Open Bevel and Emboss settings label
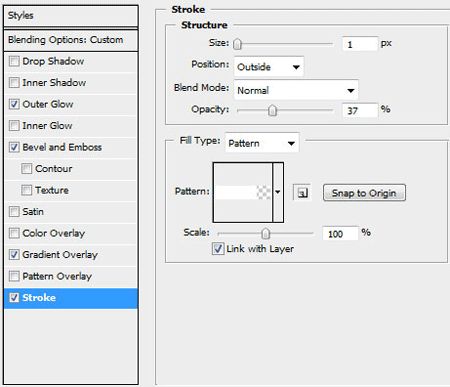Screen dimensions: 450x387 tap(62, 147)
